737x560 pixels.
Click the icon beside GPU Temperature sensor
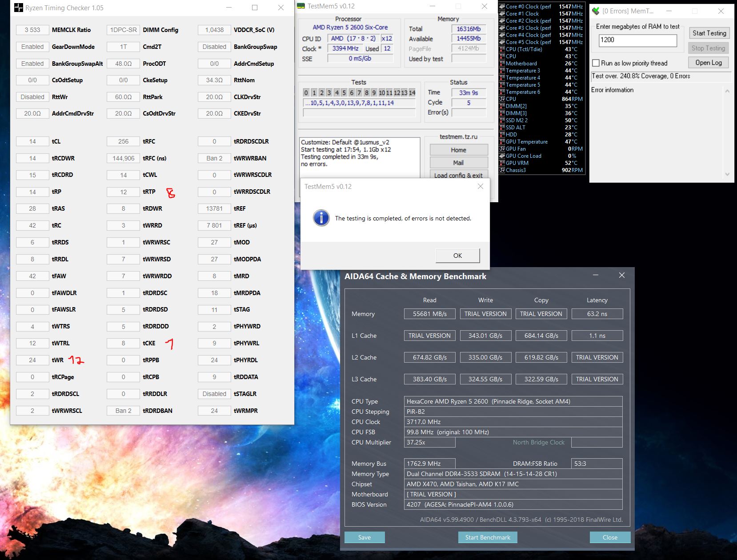(x=502, y=142)
